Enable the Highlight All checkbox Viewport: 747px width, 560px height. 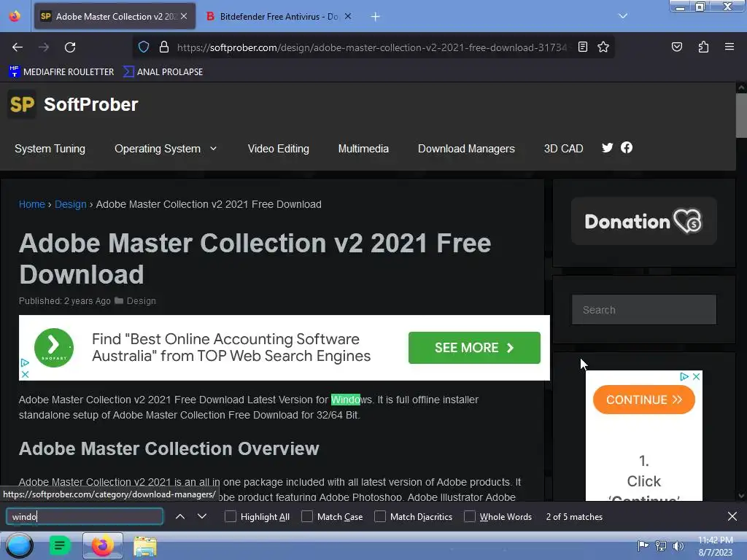[x=230, y=516]
